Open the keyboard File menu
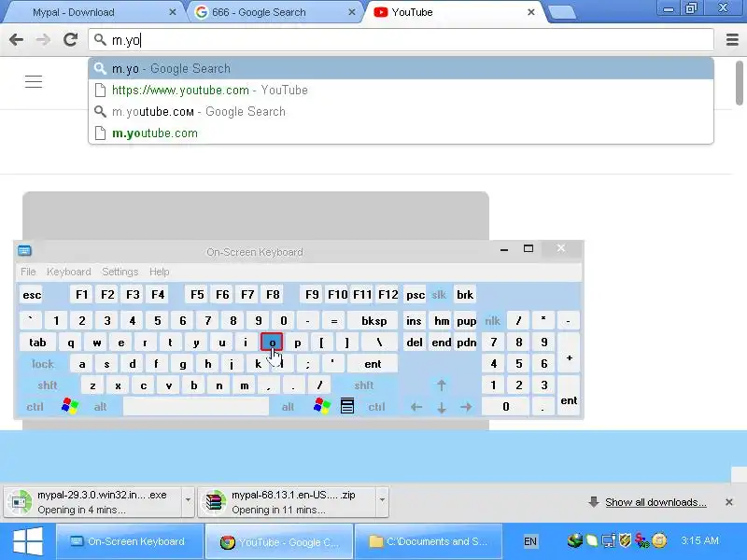 pos(28,272)
